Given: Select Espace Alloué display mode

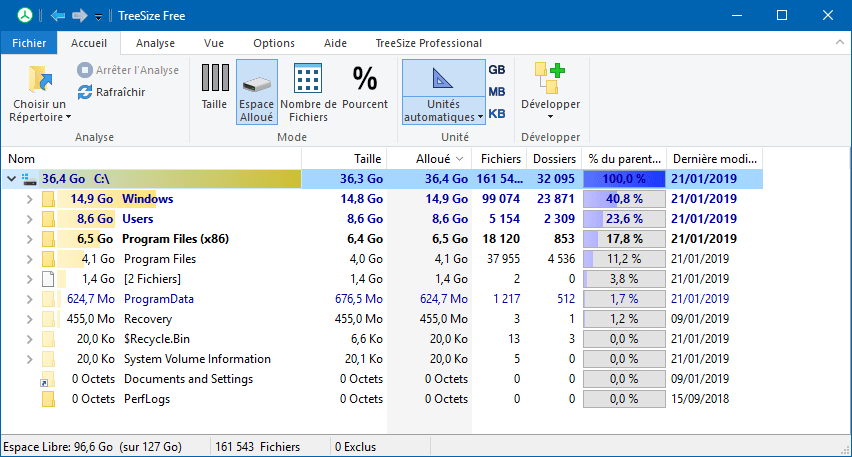Looking at the screenshot, I should (256, 92).
